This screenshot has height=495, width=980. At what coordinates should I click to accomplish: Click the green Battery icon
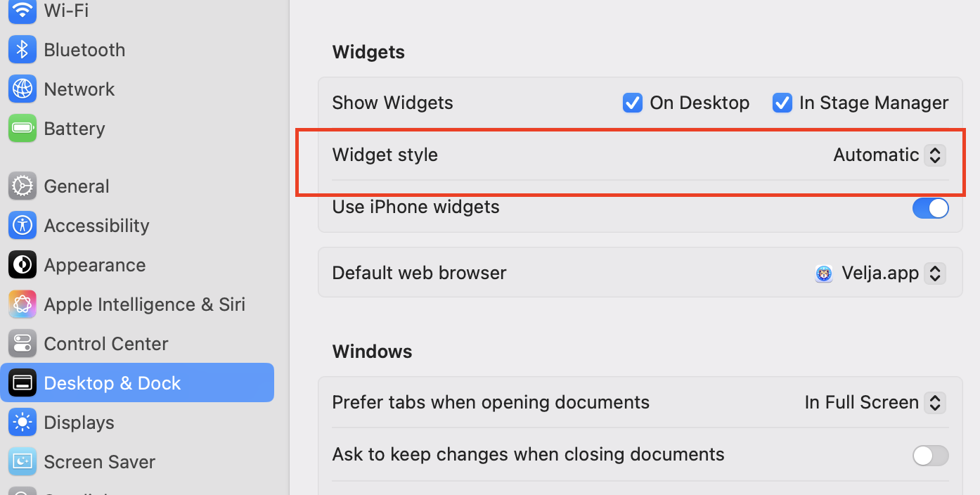pyautogui.click(x=22, y=129)
